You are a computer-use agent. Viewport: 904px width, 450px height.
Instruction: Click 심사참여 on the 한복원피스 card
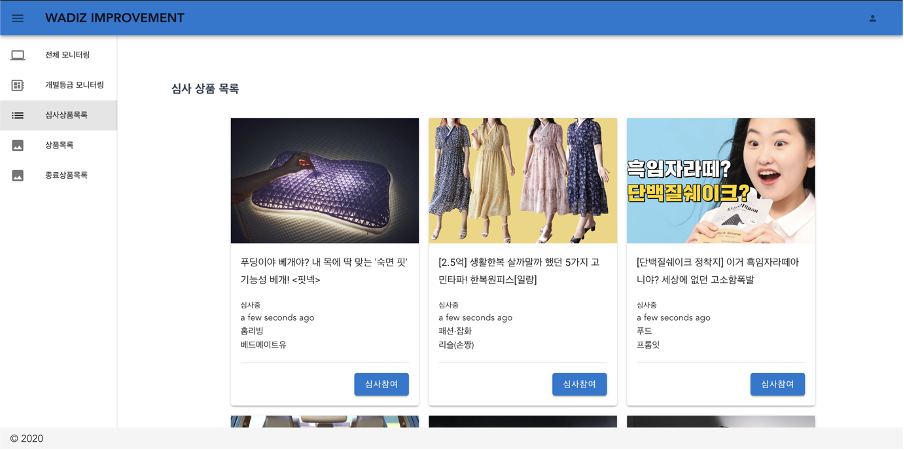coord(579,384)
